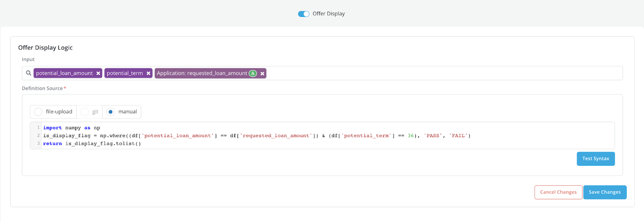The width and height of the screenshot is (644, 222).
Task: Save Changes to the offer display logic
Action: click(605, 192)
